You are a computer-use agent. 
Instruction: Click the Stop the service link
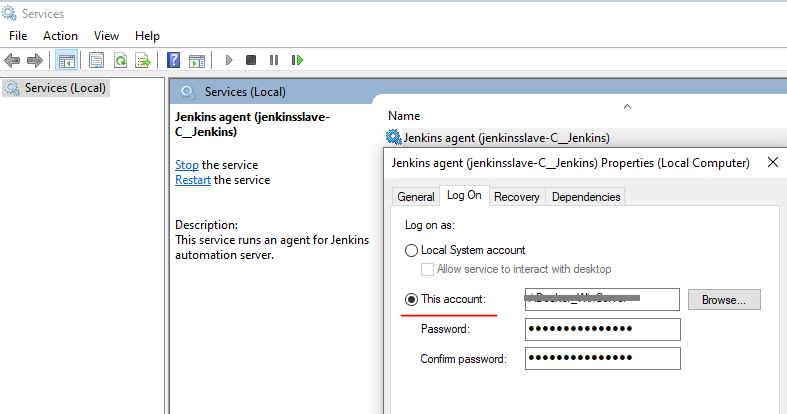point(186,165)
